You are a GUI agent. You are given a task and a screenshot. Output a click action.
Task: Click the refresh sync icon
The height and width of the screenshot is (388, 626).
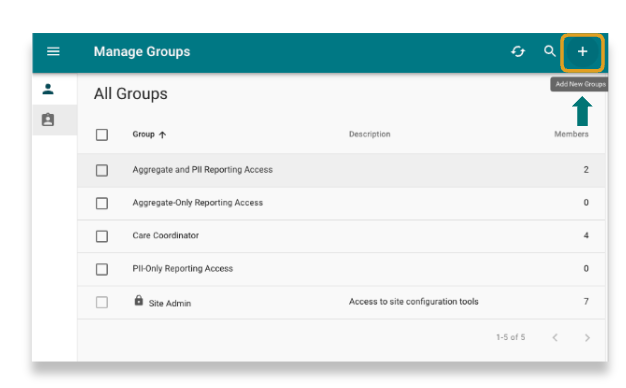(x=518, y=51)
